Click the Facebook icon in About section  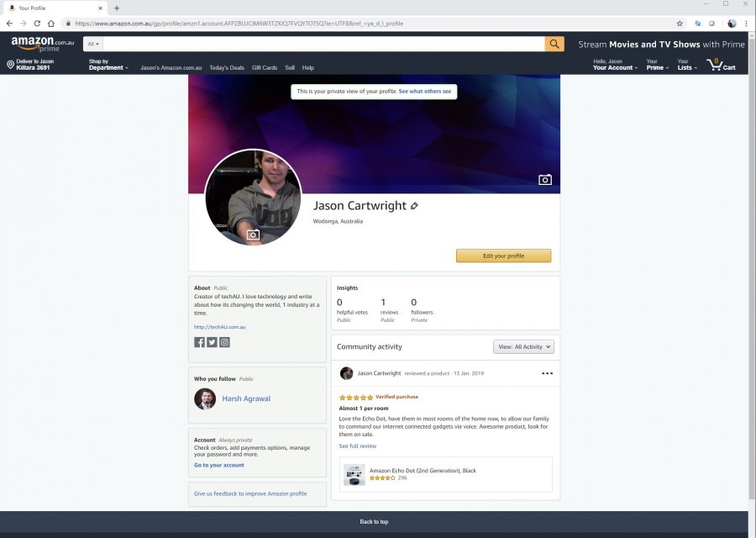pyautogui.click(x=199, y=341)
